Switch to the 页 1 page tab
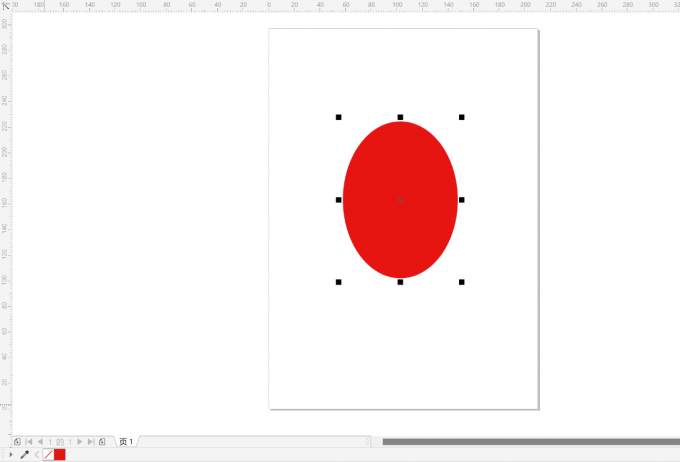The height and width of the screenshot is (462, 680). (126, 441)
